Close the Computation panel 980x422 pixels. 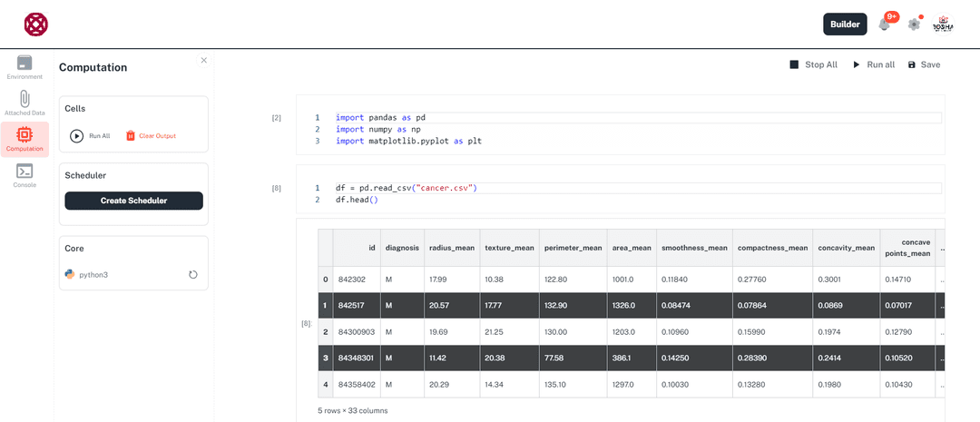[x=203, y=61]
